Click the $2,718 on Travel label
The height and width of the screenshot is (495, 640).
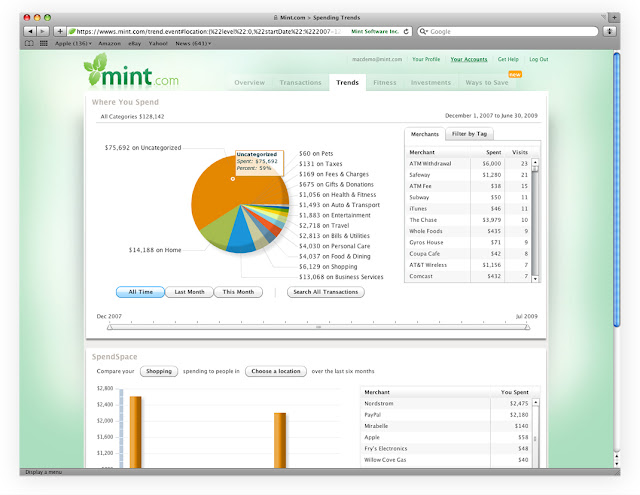[x=324, y=225]
